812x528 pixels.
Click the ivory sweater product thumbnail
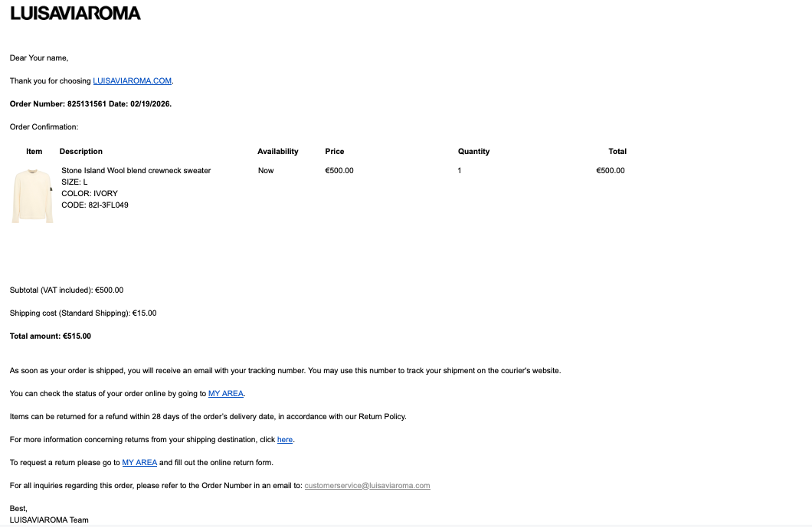pos(33,196)
